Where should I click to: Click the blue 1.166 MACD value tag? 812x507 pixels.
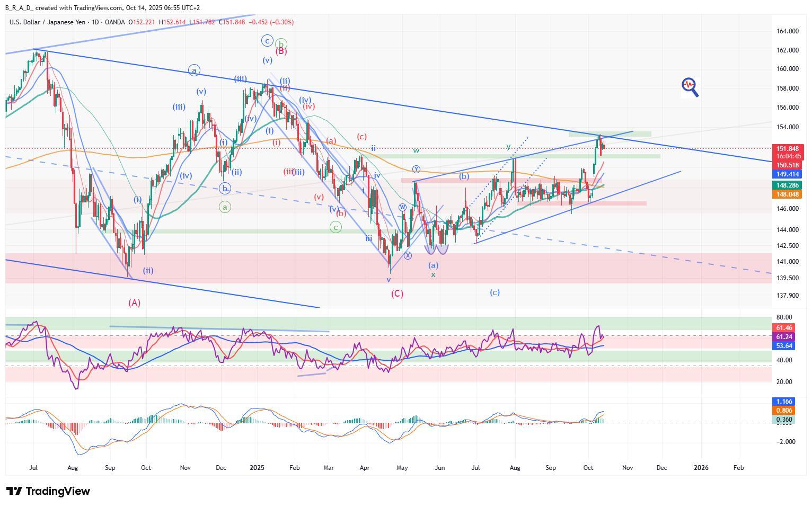(x=784, y=402)
